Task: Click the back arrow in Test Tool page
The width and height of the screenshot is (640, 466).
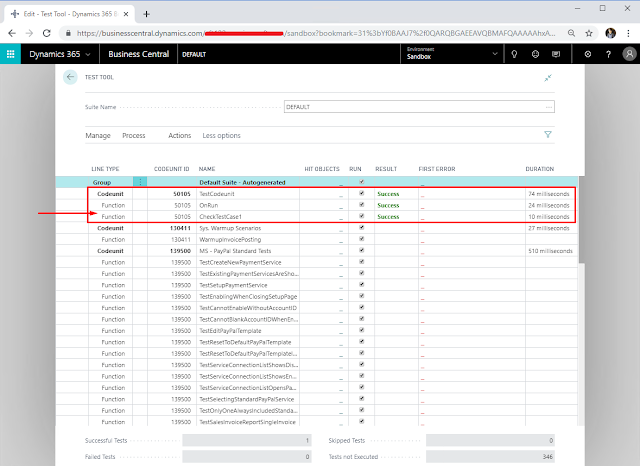Action: pos(70,77)
